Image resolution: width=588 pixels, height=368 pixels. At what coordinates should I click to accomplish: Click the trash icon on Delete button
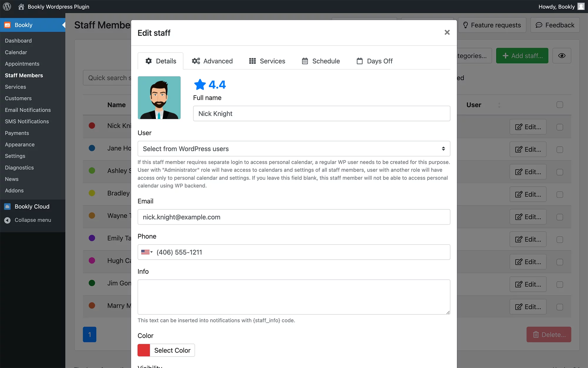536,334
